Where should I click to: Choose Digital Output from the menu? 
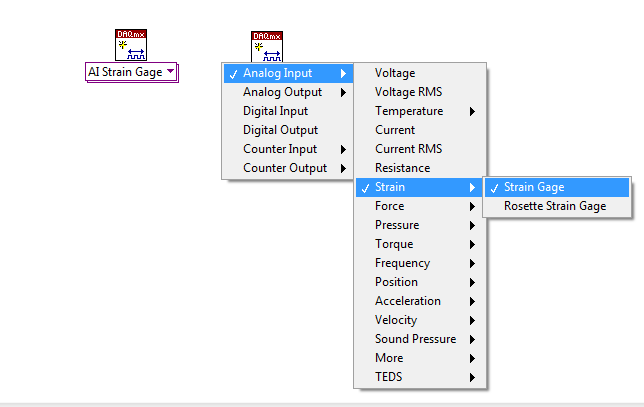(x=280, y=130)
